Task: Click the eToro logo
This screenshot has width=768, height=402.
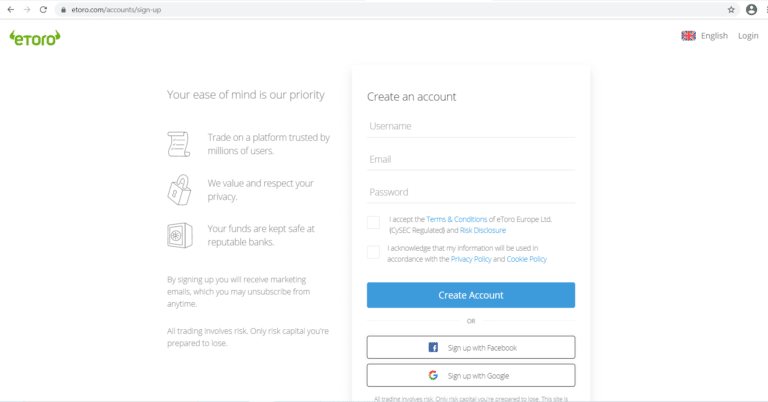Action: click(35, 38)
